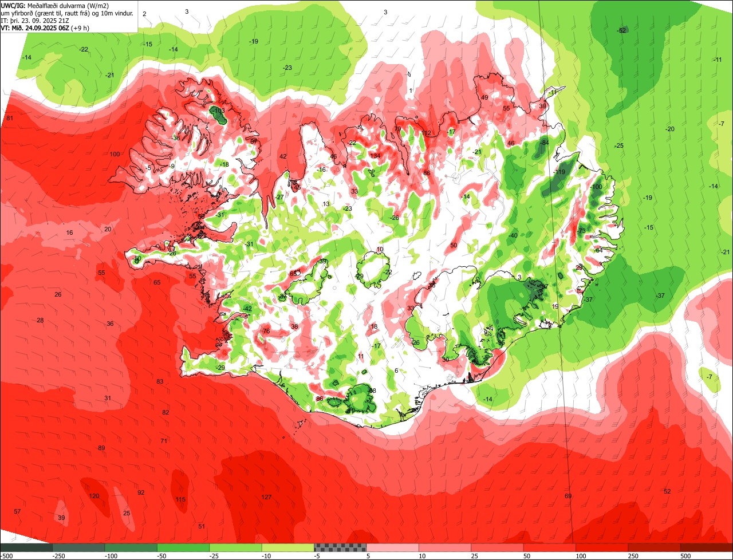Click the map value '-37' off the southeast coast
This screenshot has width=733, height=560.
pyautogui.click(x=661, y=295)
